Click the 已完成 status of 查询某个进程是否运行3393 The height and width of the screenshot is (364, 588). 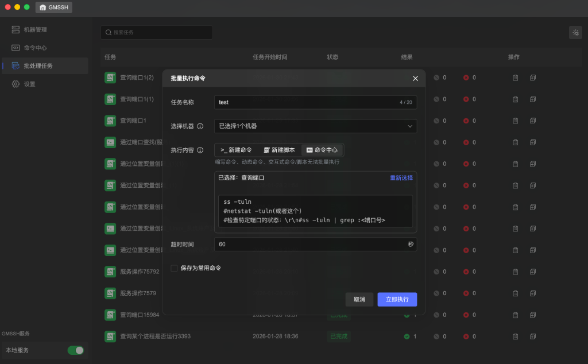(x=339, y=336)
